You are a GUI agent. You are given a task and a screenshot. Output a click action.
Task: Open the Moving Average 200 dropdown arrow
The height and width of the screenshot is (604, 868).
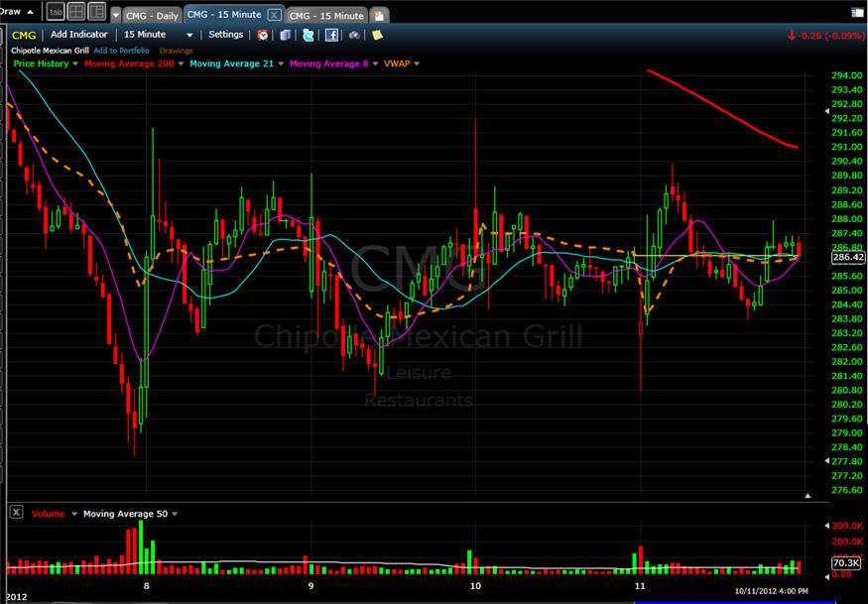tap(181, 63)
